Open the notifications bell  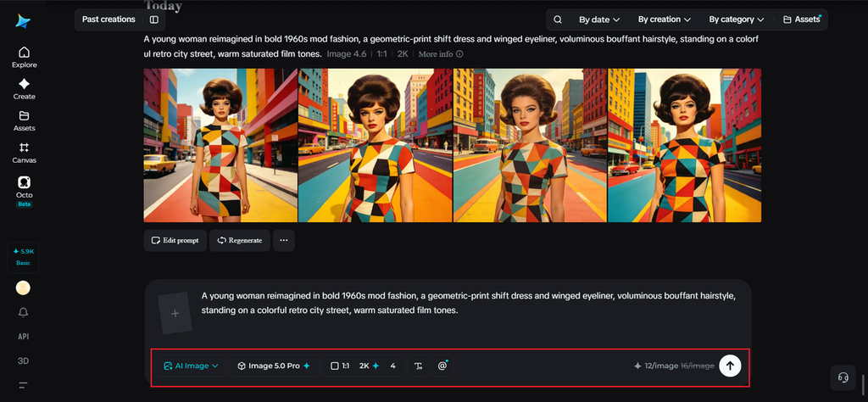23,312
